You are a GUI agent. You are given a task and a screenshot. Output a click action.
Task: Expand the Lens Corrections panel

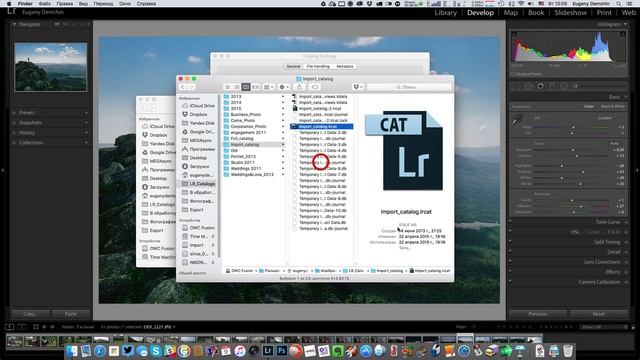coord(602,262)
